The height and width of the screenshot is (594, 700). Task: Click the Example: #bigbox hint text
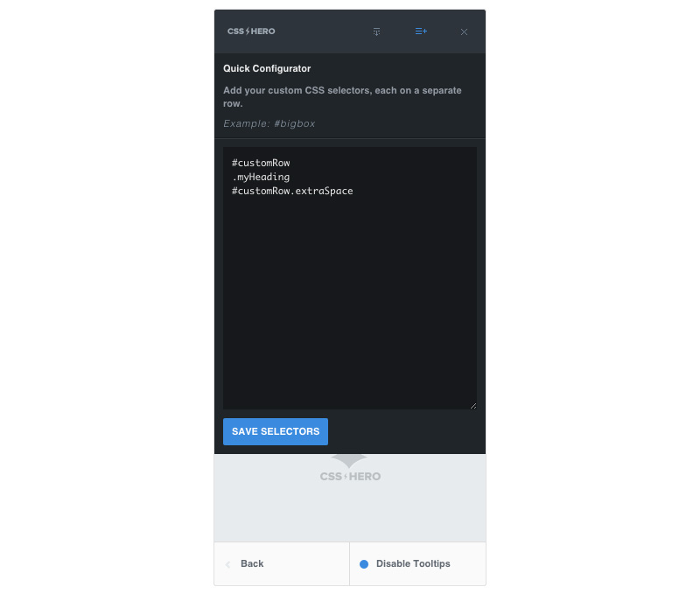269,123
